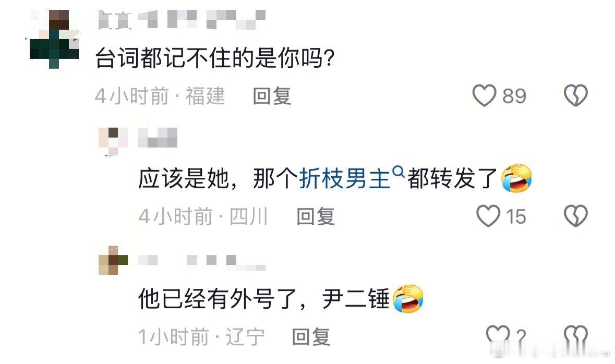615x364 pixels.
Task: Reply to the 辽宁 comment via 回复
Action: (311, 336)
